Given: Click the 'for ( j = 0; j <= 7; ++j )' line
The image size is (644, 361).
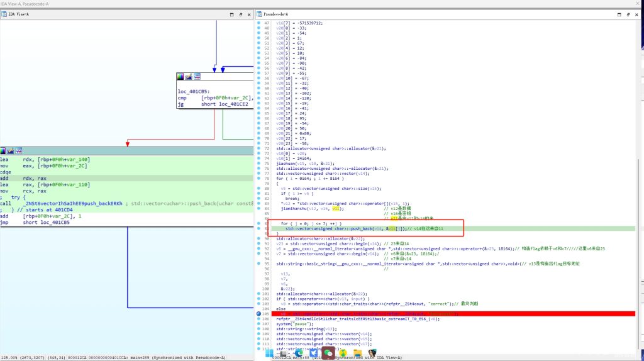Looking at the screenshot, I should (311, 223).
